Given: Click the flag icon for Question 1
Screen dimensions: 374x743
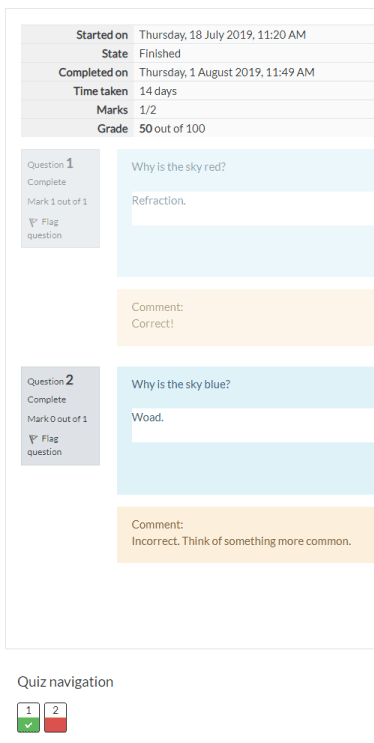Looking at the screenshot, I should [x=33, y=222].
